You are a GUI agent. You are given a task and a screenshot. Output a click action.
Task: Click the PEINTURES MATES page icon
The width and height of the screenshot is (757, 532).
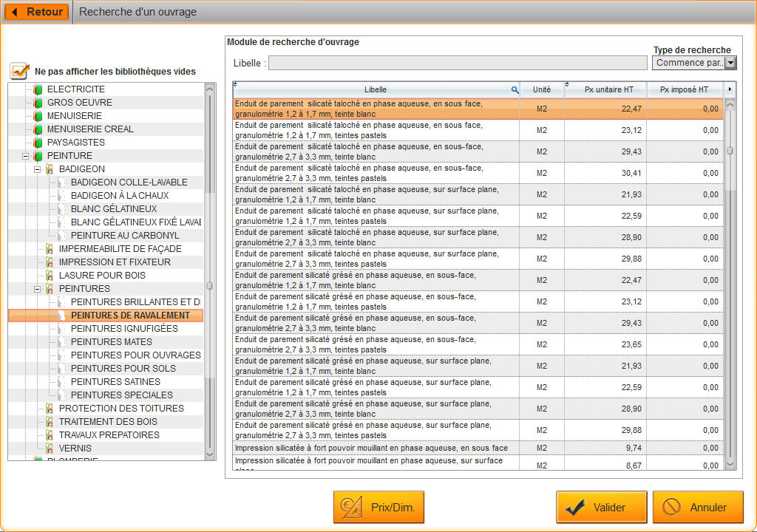(61, 342)
